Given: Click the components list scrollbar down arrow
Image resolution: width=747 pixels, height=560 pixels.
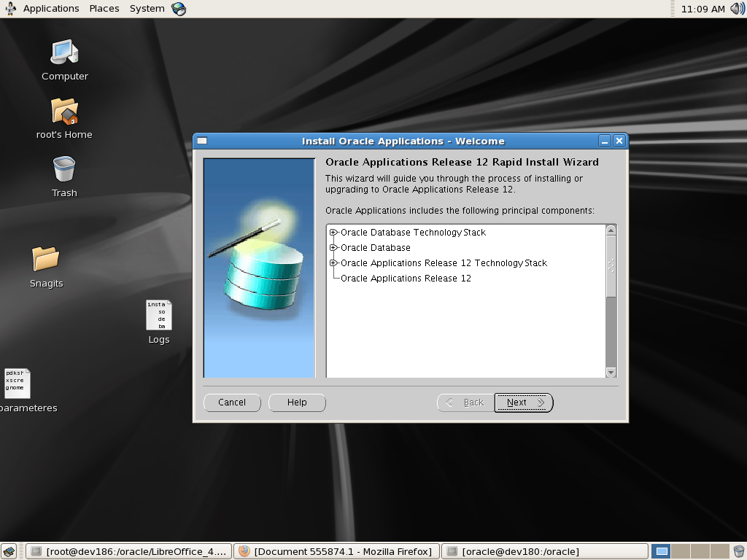Looking at the screenshot, I should point(611,372).
